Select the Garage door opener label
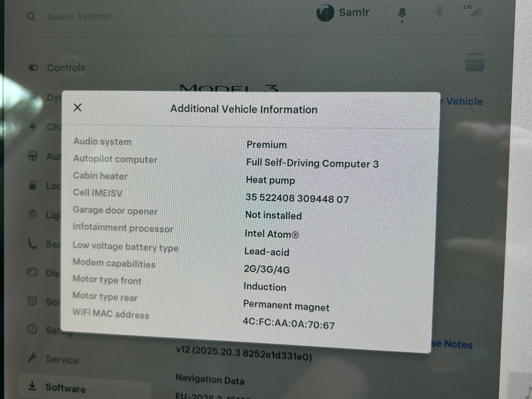 pos(115,210)
